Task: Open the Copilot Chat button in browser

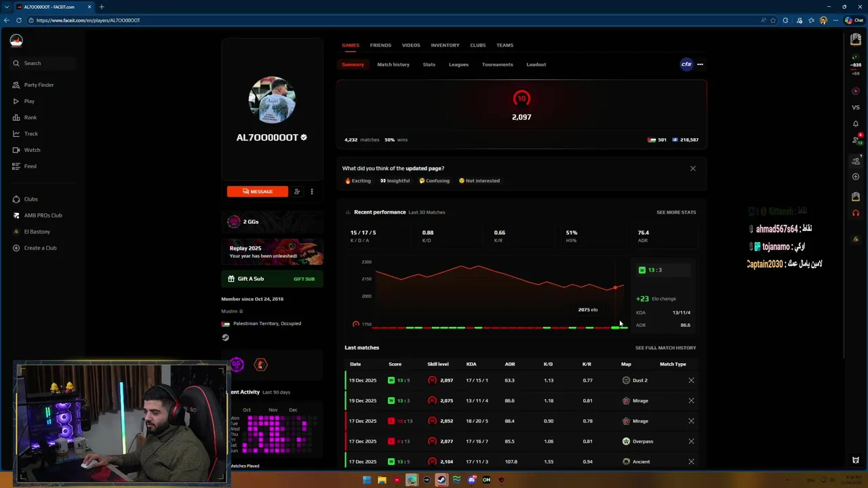Action: click(853, 20)
